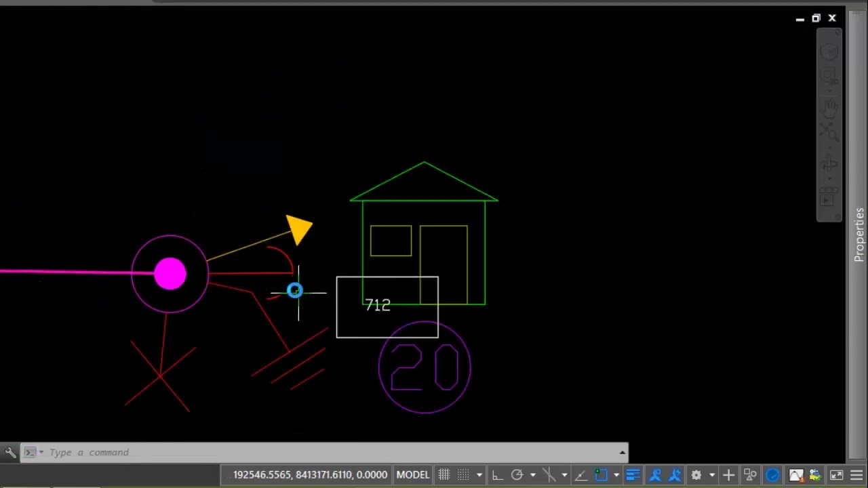The width and height of the screenshot is (868, 488).
Task: Toggle snap mode in status bar
Action: pos(463,475)
